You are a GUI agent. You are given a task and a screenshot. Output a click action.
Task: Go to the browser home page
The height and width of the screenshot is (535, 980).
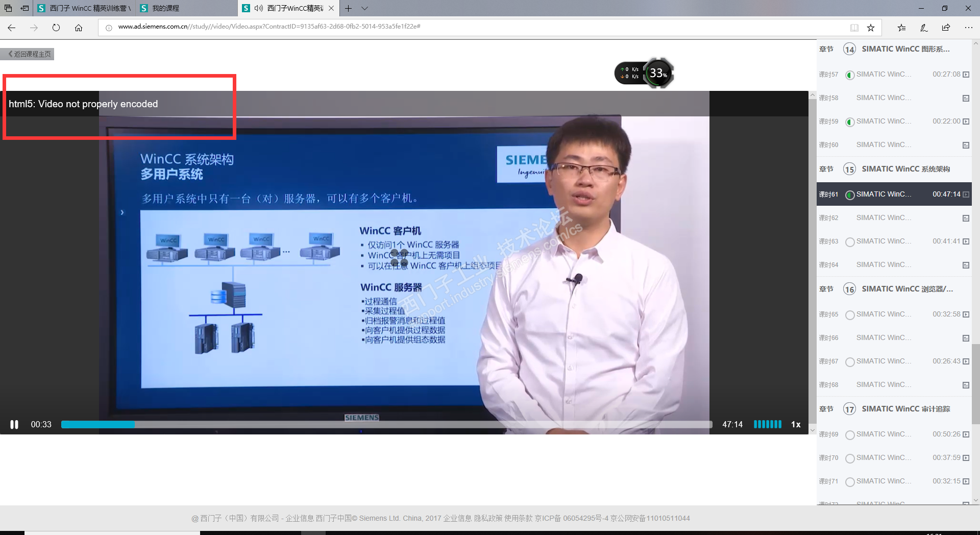[x=79, y=28]
